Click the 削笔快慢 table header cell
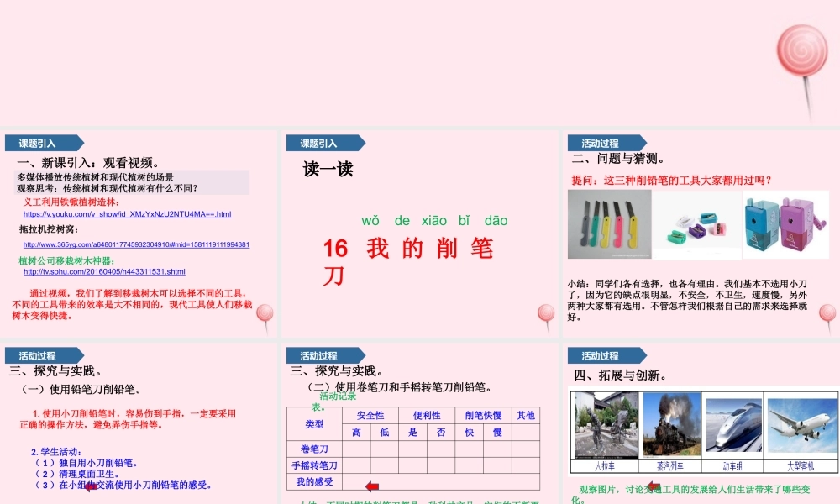Viewport: 840px width, 504px height. pos(483,416)
